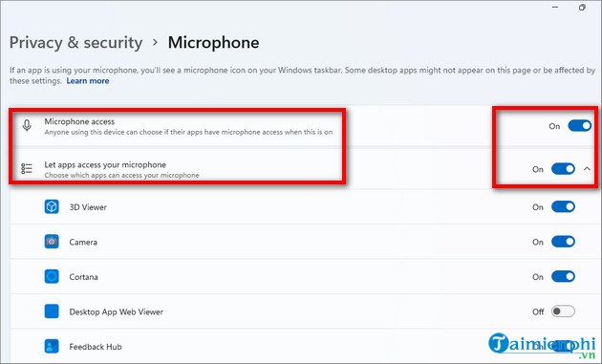
Task: Toggle Let apps access your microphone switch
Action: point(563,169)
